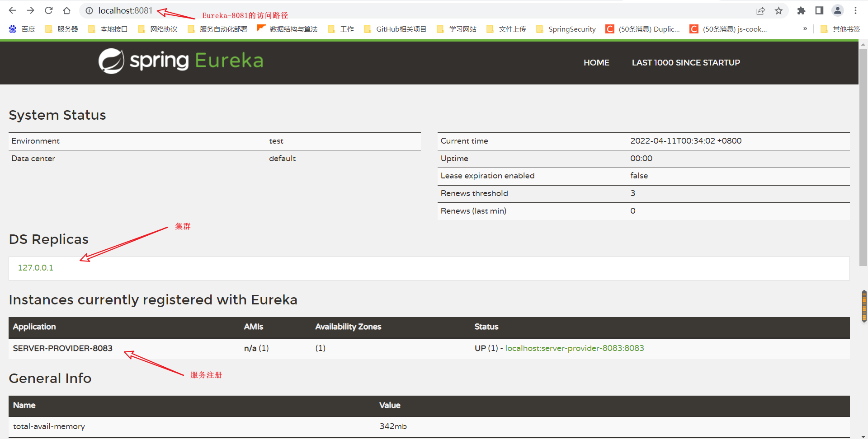Open the 服务自动化部署 bookmark folder
The height and width of the screenshot is (439, 868).
click(x=217, y=29)
